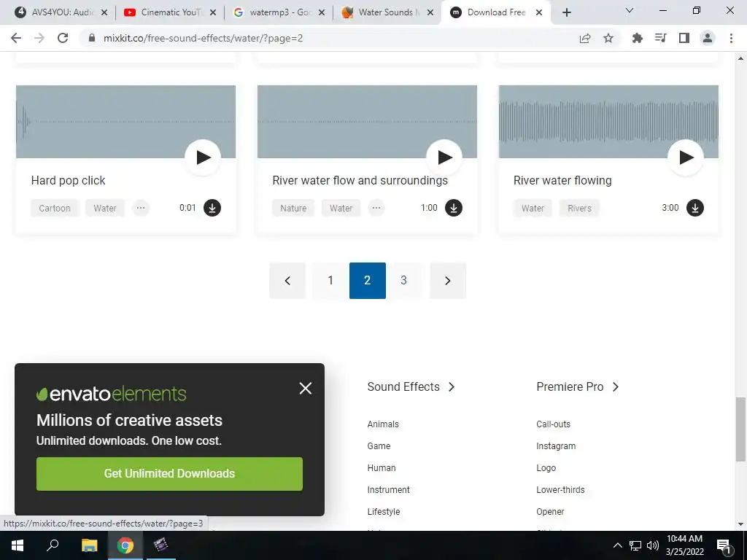Image resolution: width=747 pixels, height=560 pixels.
Task: Click the address bar URL
Action: click(x=203, y=38)
